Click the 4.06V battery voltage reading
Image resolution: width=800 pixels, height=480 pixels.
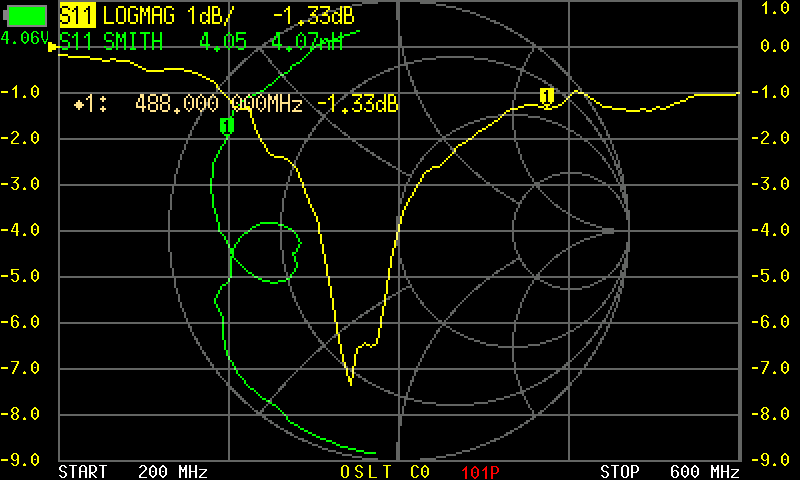coord(25,37)
